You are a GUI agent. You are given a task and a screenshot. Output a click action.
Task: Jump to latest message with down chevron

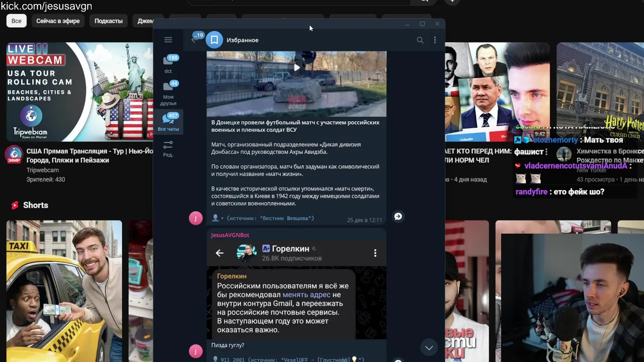pos(429,347)
